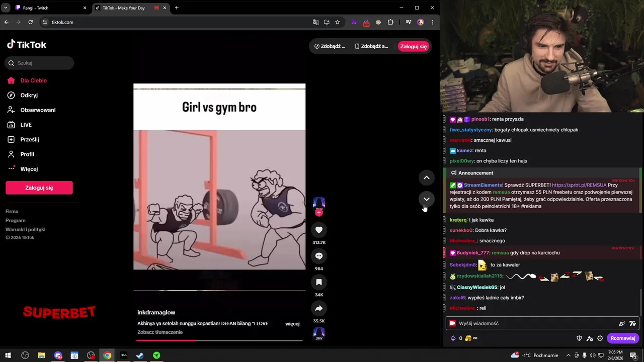The height and width of the screenshot is (362, 644).
Task: Share the video using the arrow icon
Action: tap(318, 308)
